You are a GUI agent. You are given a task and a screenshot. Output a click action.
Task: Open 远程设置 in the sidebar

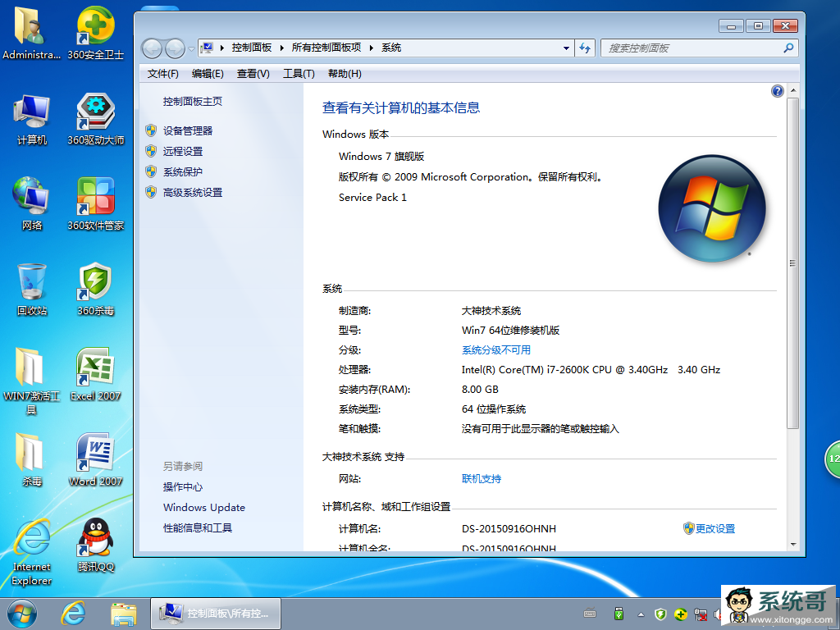tap(183, 151)
